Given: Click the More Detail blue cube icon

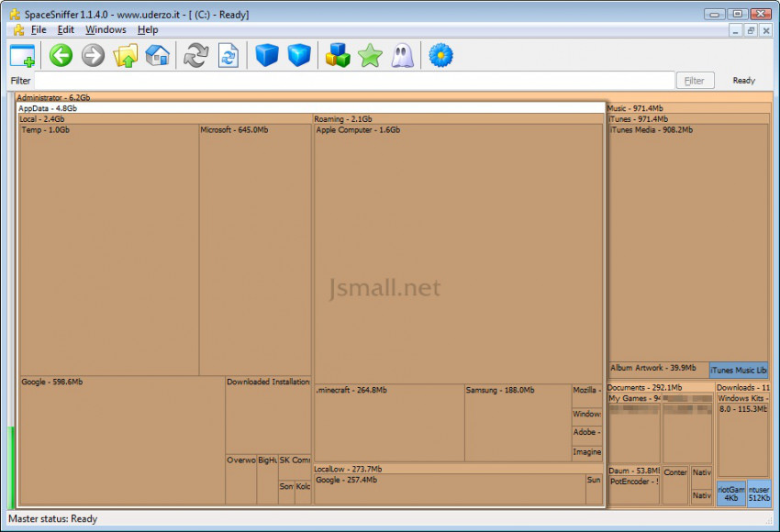Looking at the screenshot, I should point(299,56).
